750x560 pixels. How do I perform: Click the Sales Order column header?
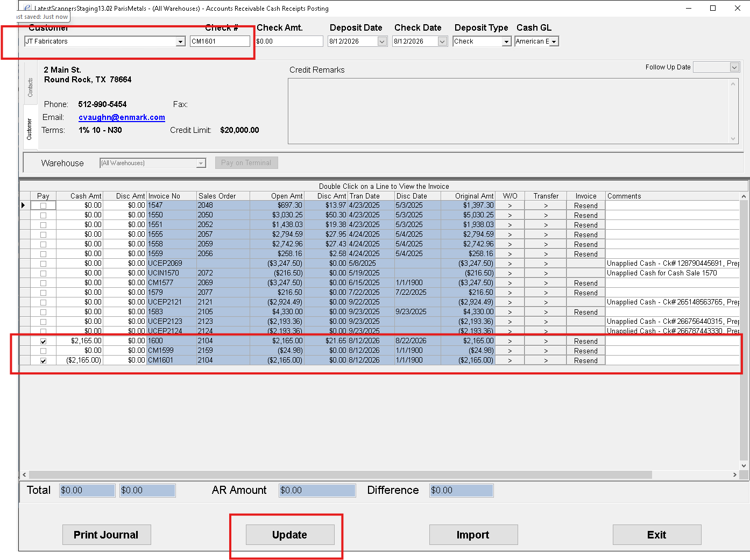click(x=223, y=196)
